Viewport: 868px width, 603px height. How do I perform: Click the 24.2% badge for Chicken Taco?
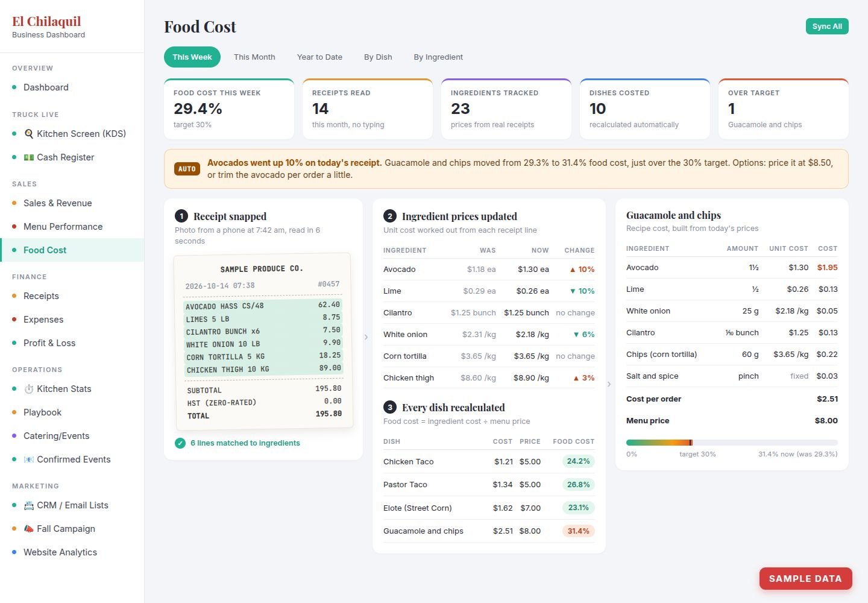tap(579, 462)
